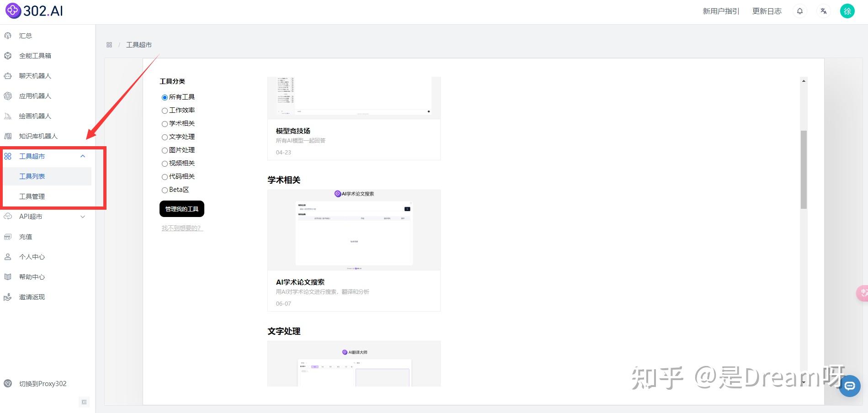
Task: Click the 学术相关 section heading
Action: click(284, 180)
